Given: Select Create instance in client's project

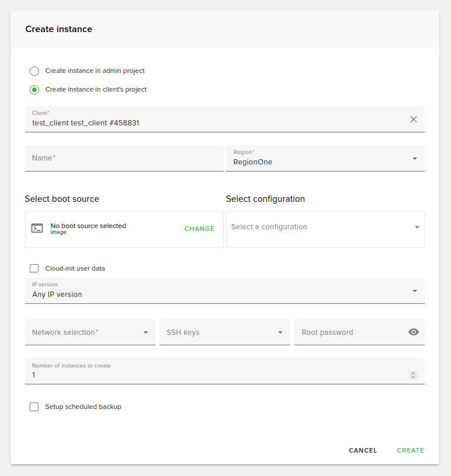Looking at the screenshot, I should tap(34, 90).
